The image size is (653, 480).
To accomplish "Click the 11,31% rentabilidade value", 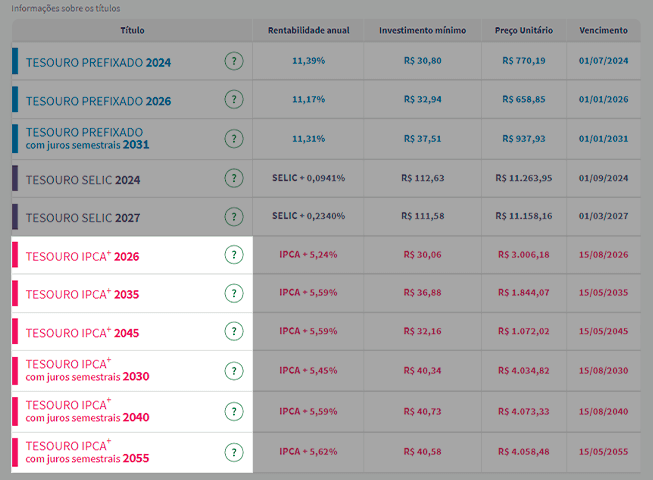I will click(309, 139).
